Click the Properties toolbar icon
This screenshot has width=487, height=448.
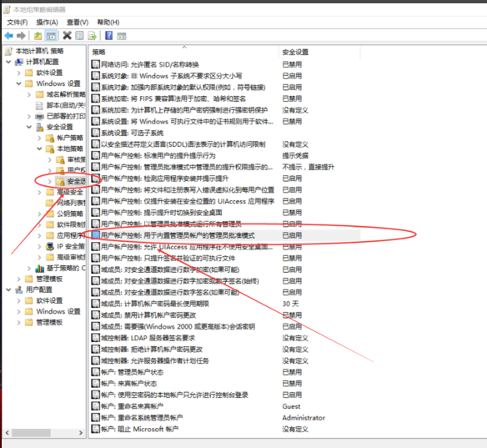coord(79,36)
